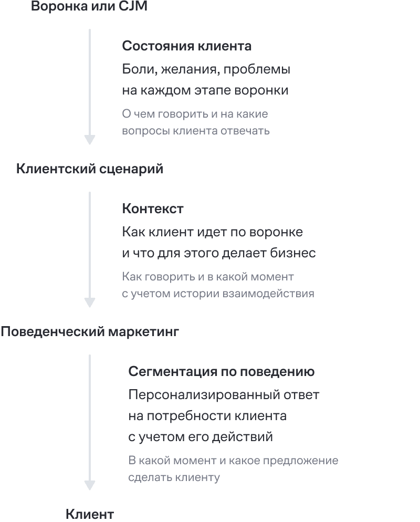Click the gray note starting О чем говорить

click(x=195, y=122)
